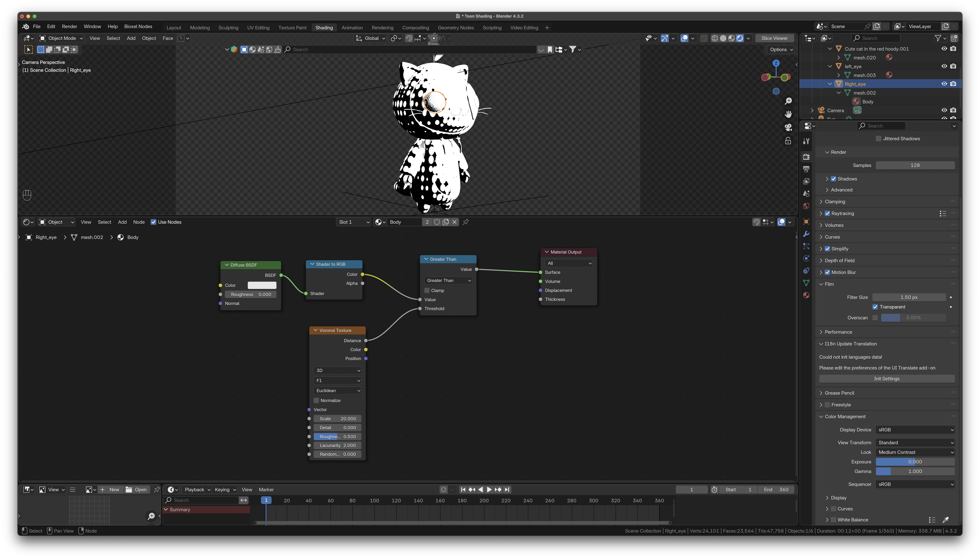Open the Render properties tab
The height and width of the screenshot is (559, 980).
click(806, 157)
